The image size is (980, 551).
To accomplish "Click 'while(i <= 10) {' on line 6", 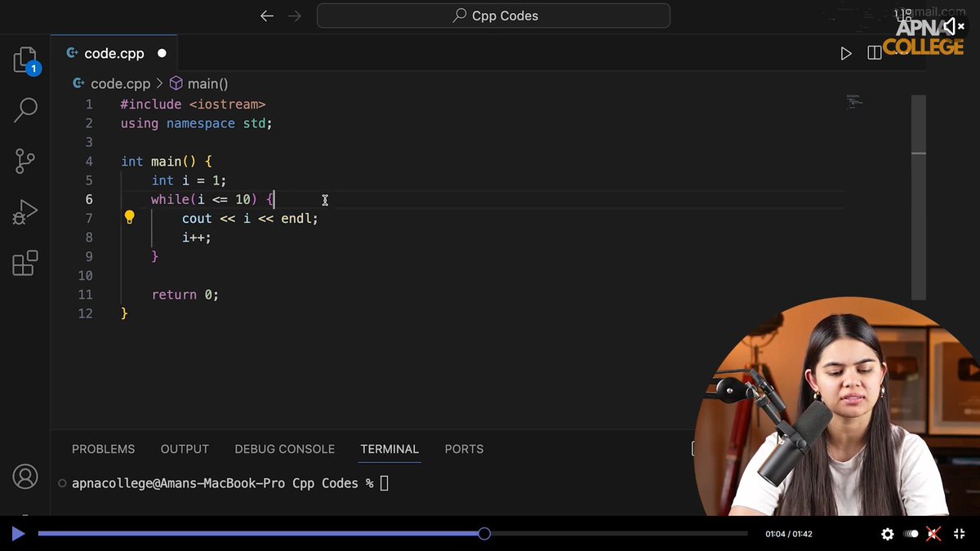I will [213, 199].
